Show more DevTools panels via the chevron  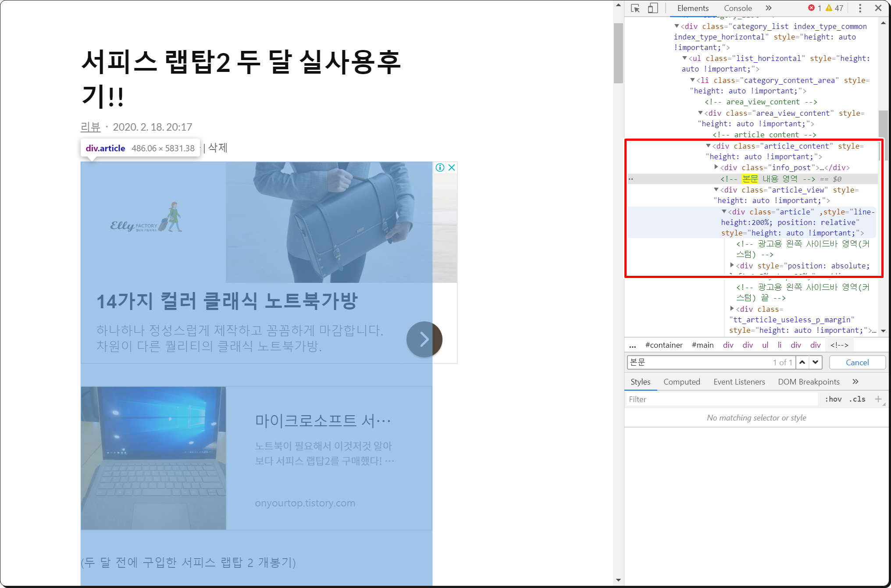(x=768, y=8)
